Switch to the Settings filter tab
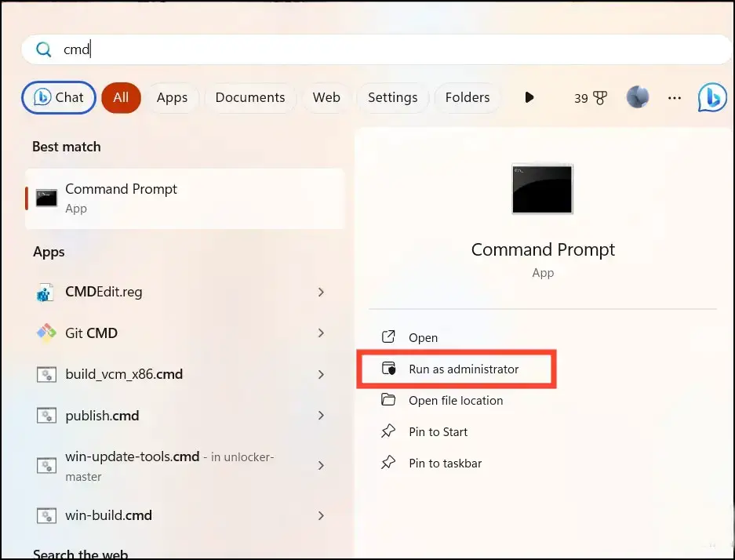Image resolution: width=735 pixels, height=560 pixels. point(392,97)
